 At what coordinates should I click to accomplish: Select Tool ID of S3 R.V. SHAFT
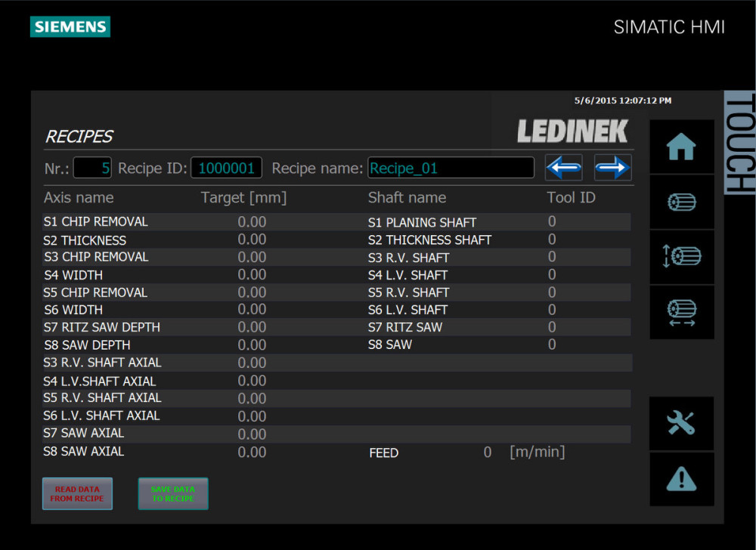pyautogui.click(x=552, y=257)
